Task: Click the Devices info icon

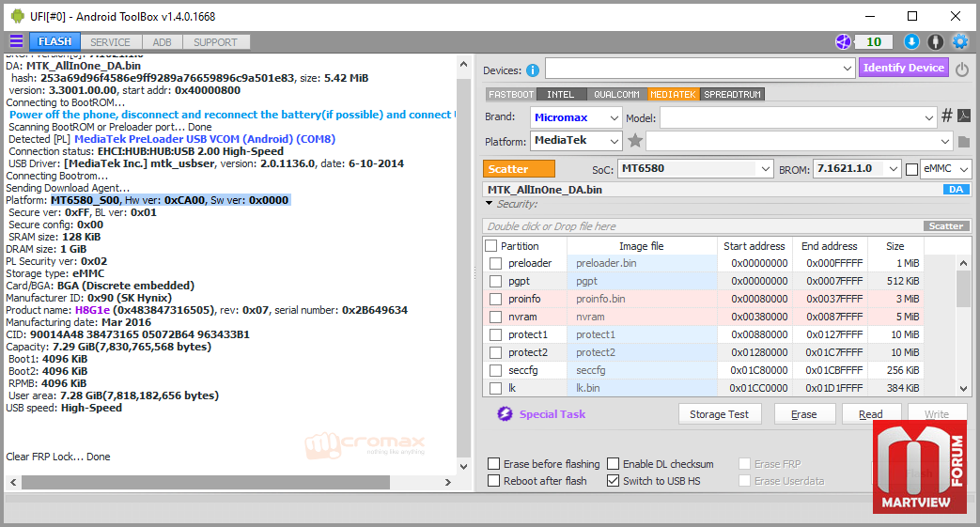Action: pos(533,70)
